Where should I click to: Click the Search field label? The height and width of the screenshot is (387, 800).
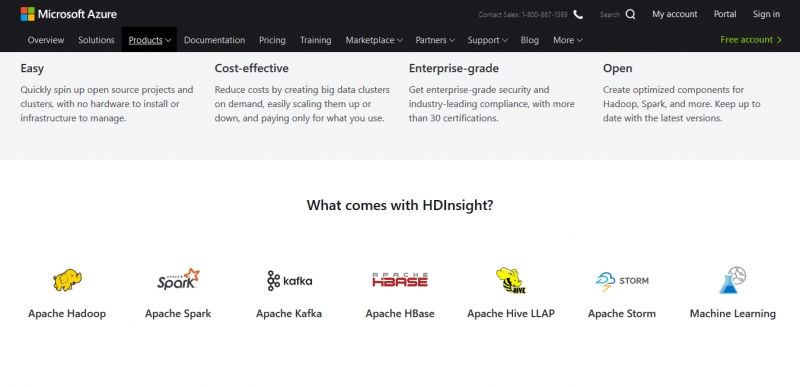[x=610, y=15]
